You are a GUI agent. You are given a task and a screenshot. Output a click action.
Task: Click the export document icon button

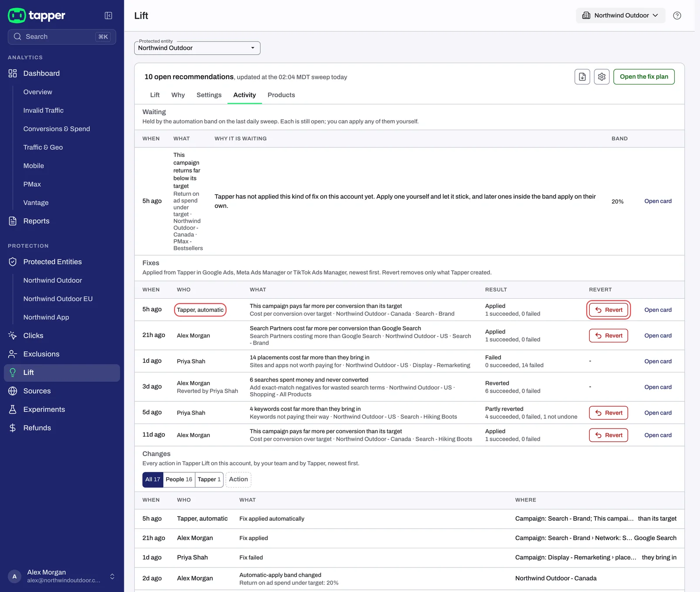582,77
